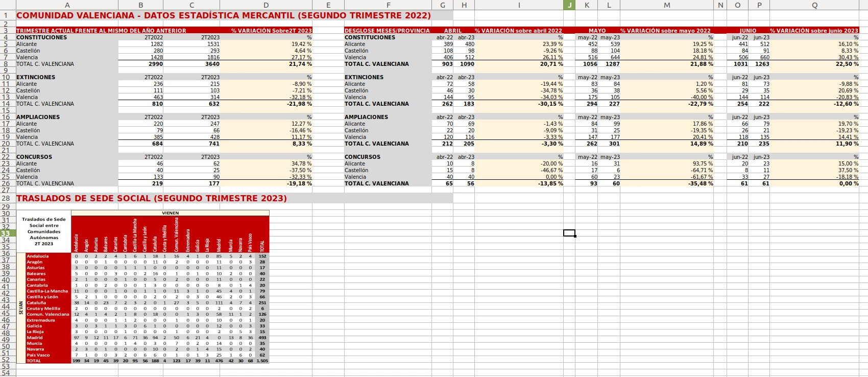Screen dimensions: 868x377
Task: Select column header M
Action: pyautogui.click(x=667, y=5)
